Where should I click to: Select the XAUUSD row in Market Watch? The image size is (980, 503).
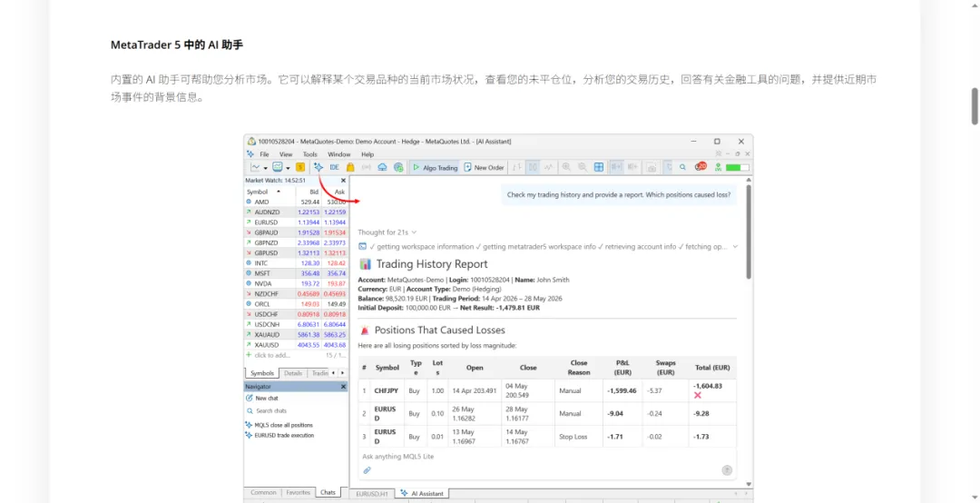pyautogui.click(x=296, y=345)
